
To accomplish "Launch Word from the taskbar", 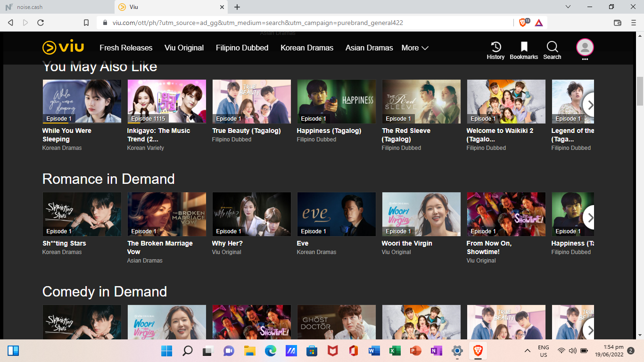I will point(374,351).
